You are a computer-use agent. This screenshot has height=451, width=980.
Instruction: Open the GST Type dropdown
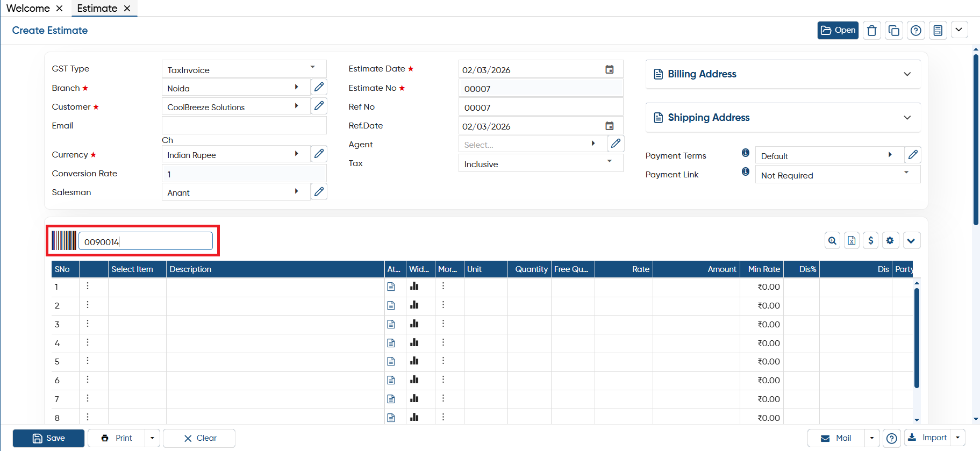244,69
